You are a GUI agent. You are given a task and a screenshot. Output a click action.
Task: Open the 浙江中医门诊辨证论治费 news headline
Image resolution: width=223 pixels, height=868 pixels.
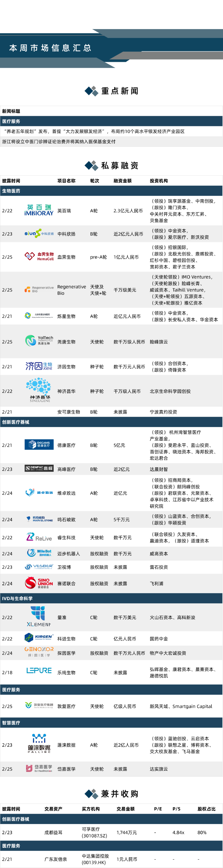tap(59, 141)
